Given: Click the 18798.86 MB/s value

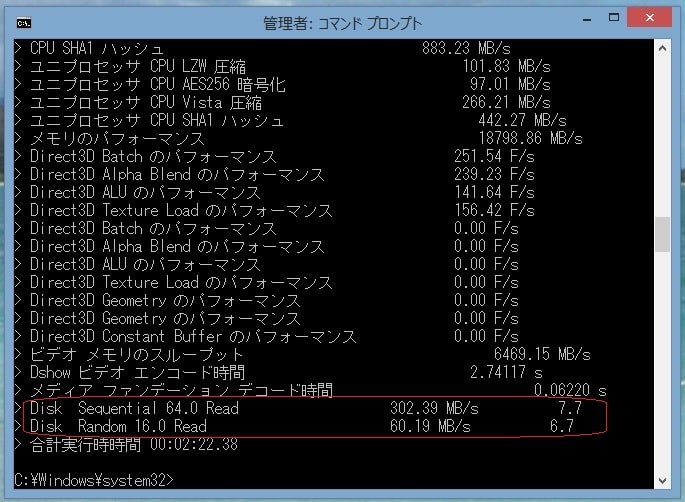Looking at the screenshot, I should pos(530,138).
